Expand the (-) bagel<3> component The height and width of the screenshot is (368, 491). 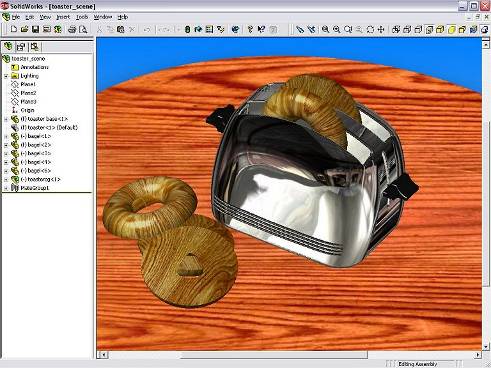pos(6,154)
